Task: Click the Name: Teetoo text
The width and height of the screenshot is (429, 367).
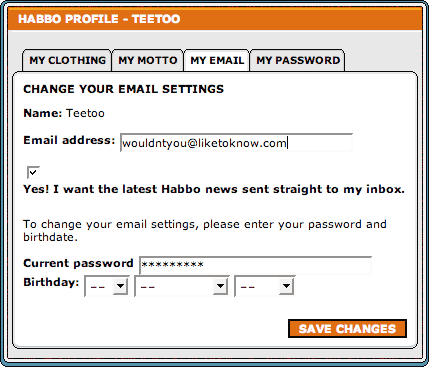Action: click(64, 113)
